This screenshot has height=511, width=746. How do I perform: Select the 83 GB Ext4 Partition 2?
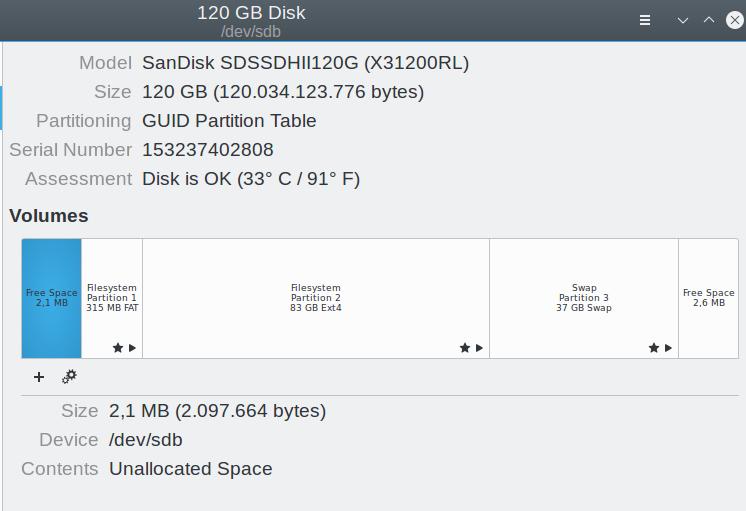(316, 298)
